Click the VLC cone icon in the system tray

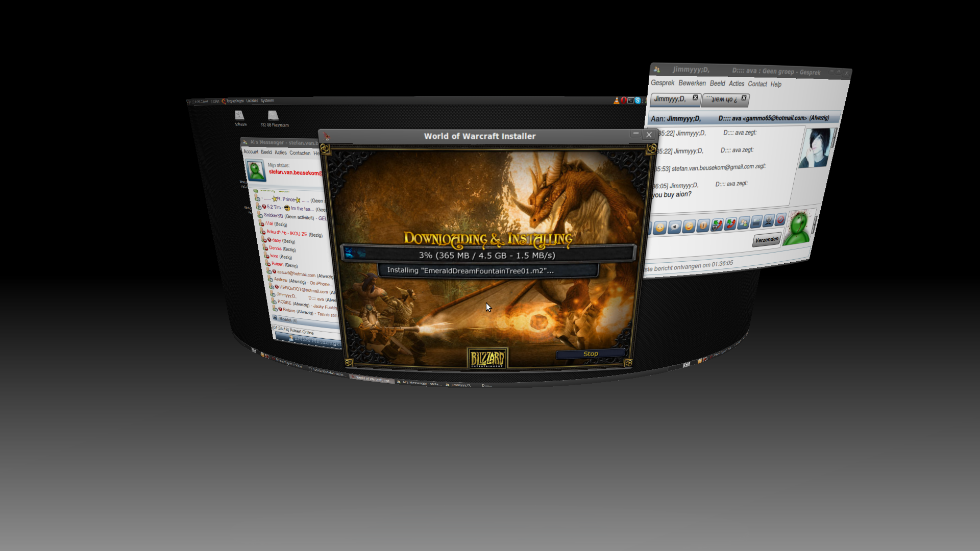617,101
